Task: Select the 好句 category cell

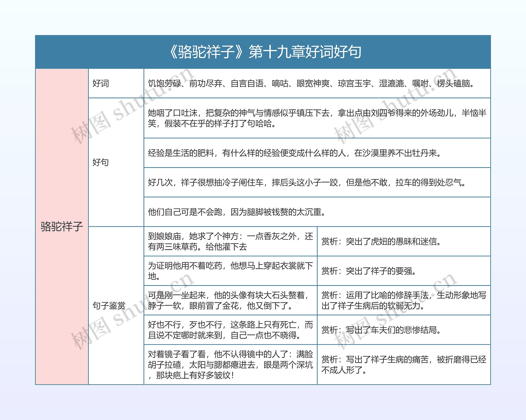Action: (x=116, y=162)
